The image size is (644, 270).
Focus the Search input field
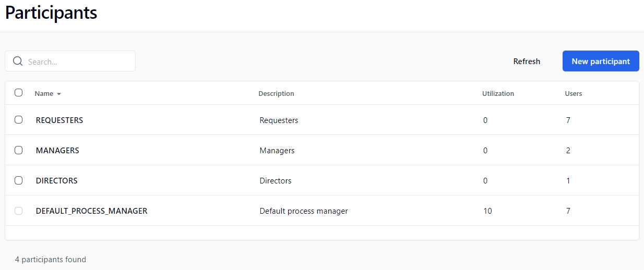click(x=78, y=62)
